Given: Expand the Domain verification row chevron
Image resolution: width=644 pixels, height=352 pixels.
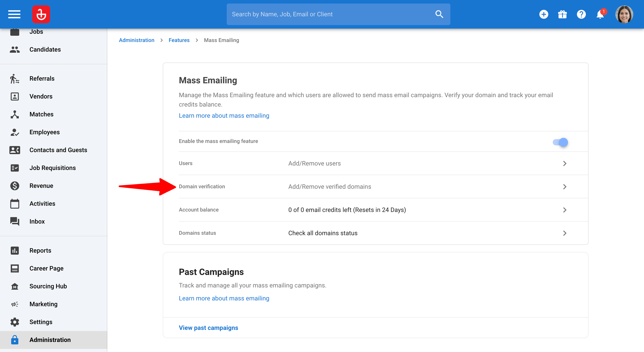Looking at the screenshot, I should (x=564, y=186).
